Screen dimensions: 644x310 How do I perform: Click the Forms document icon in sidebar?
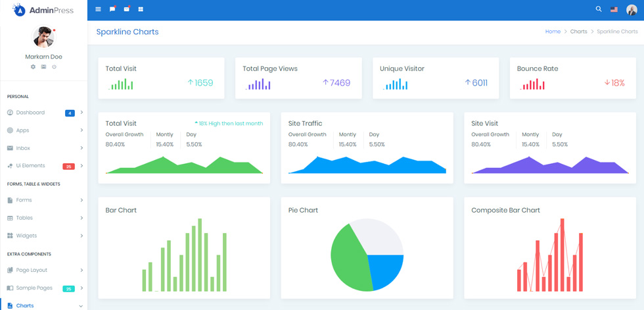click(x=11, y=200)
